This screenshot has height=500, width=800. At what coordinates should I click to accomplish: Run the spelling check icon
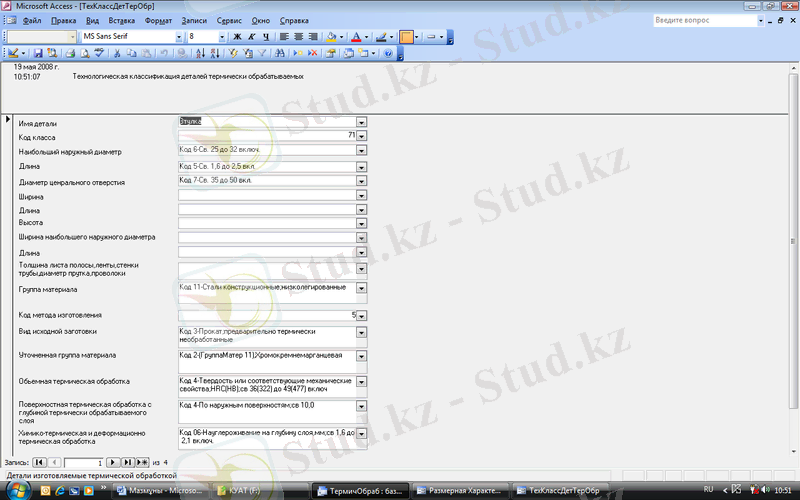click(x=99, y=53)
